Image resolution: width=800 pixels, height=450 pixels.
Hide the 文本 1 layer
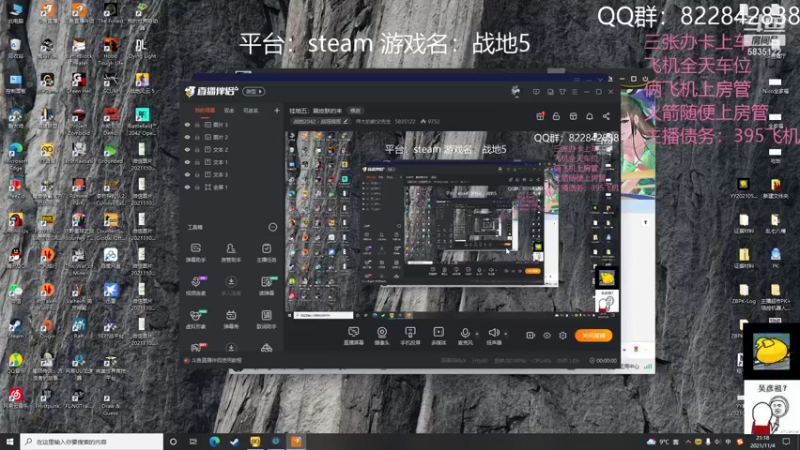(x=187, y=162)
